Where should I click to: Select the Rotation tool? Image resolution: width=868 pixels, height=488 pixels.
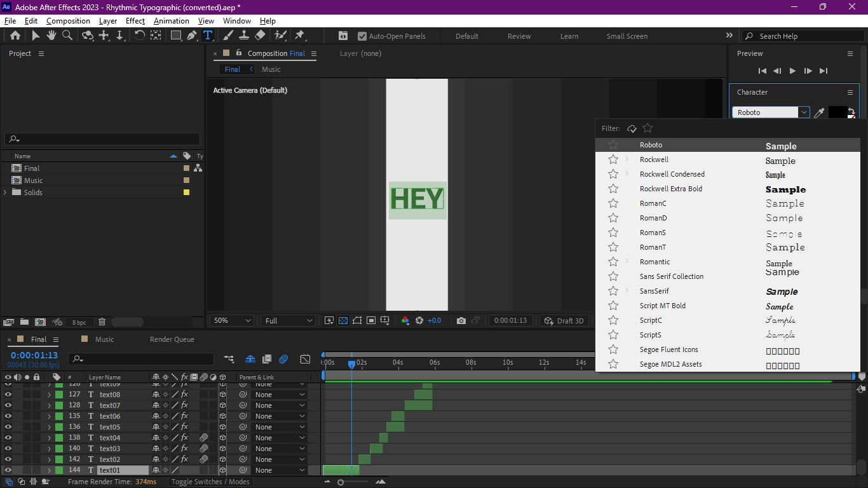click(x=139, y=36)
